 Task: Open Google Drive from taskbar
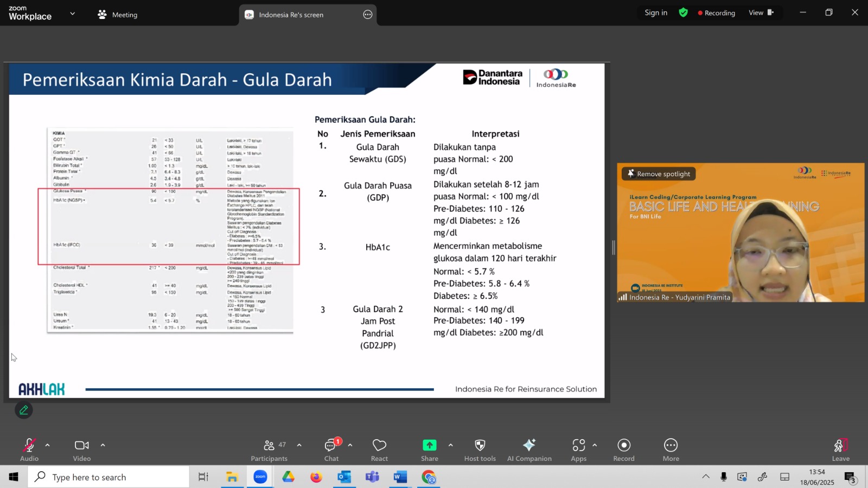click(288, 477)
